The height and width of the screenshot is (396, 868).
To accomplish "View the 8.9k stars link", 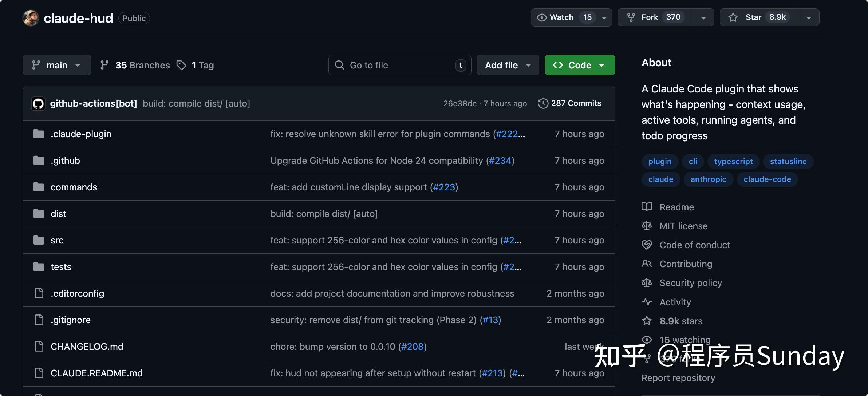I will click(681, 321).
